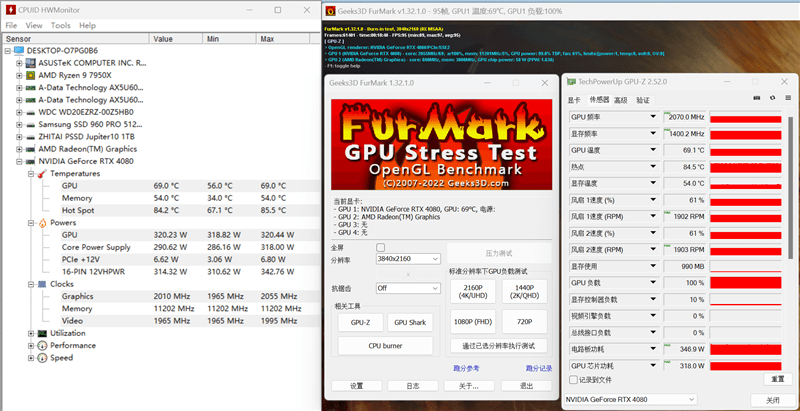Click the 720P preset button
The image size is (800, 411).
click(524, 322)
